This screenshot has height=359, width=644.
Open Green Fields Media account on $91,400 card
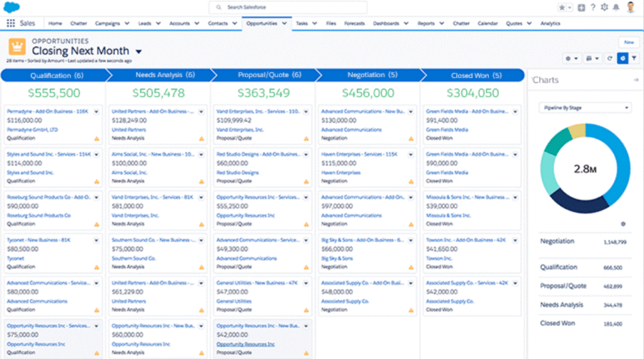(x=447, y=130)
